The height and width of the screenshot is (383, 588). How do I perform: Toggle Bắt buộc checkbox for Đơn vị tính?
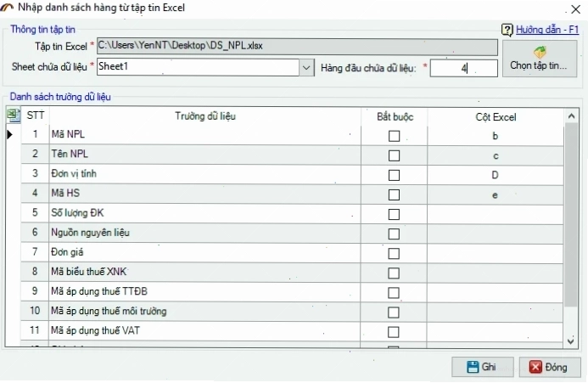(394, 175)
